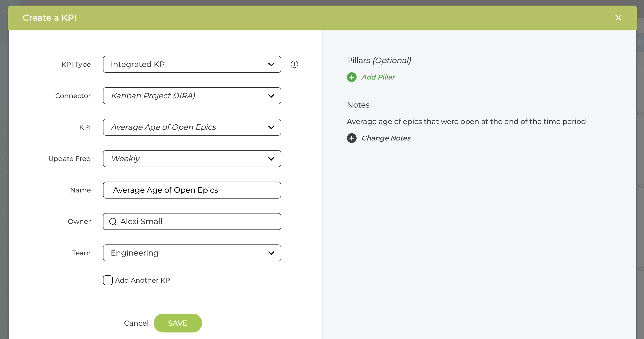Open the Team dropdown
Image resolution: width=644 pixels, height=339 pixels.
[x=192, y=253]
